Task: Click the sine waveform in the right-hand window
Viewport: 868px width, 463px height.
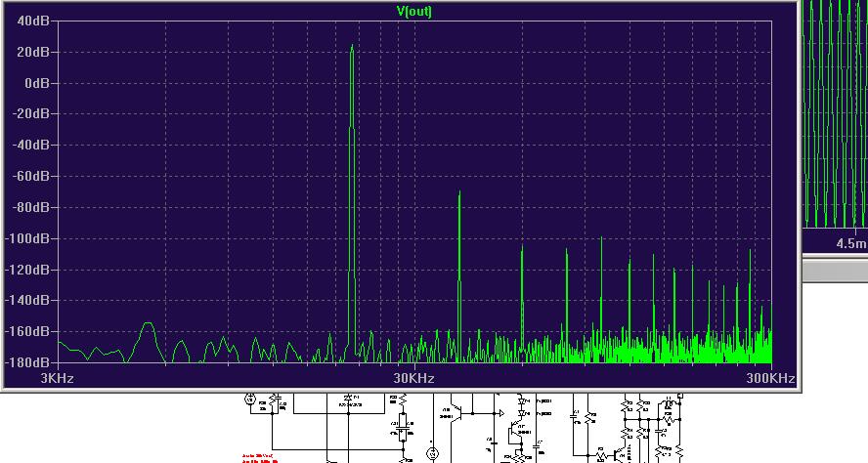Action: pyautogui.click(x=836, y=113)
